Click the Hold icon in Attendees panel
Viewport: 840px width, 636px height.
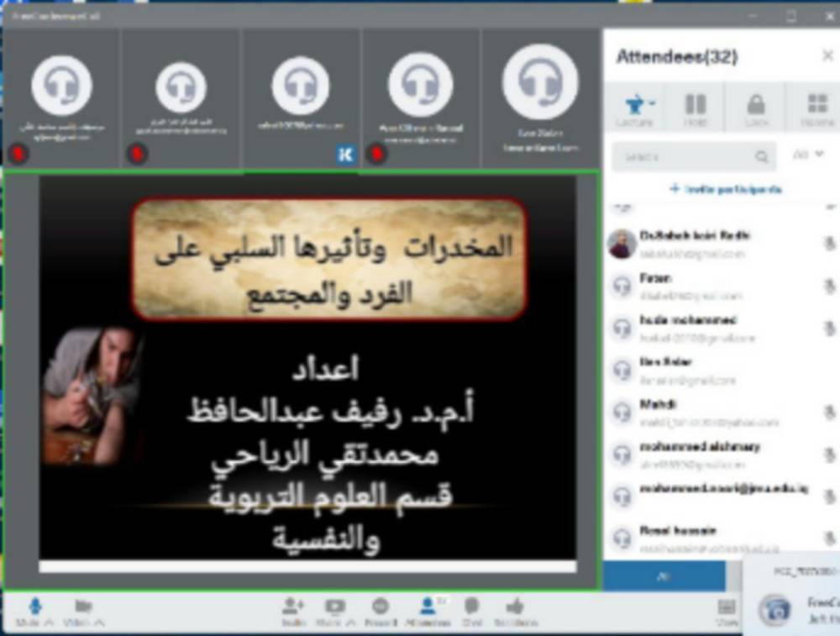coord(696,105)
